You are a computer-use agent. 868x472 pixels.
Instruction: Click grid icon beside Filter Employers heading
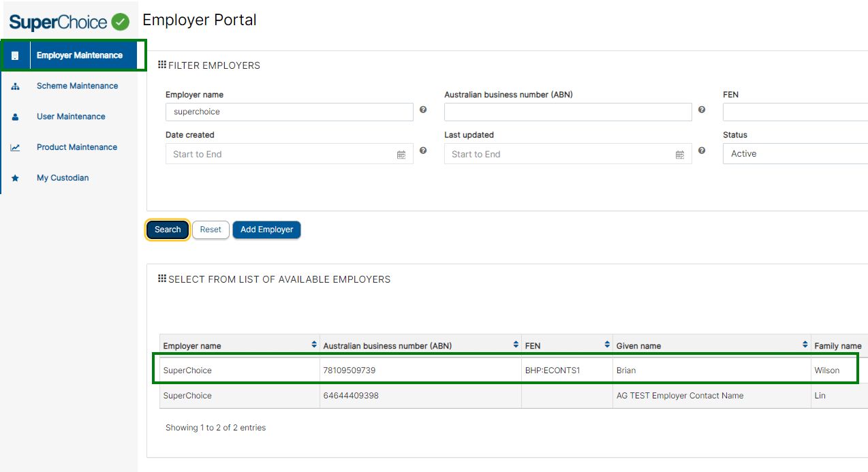coord(162,65)
